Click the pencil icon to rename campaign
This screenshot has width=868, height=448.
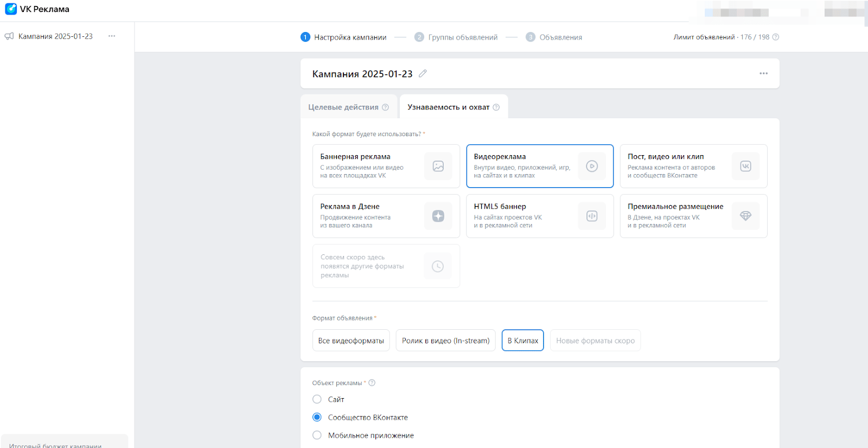[x=423, y=74]
